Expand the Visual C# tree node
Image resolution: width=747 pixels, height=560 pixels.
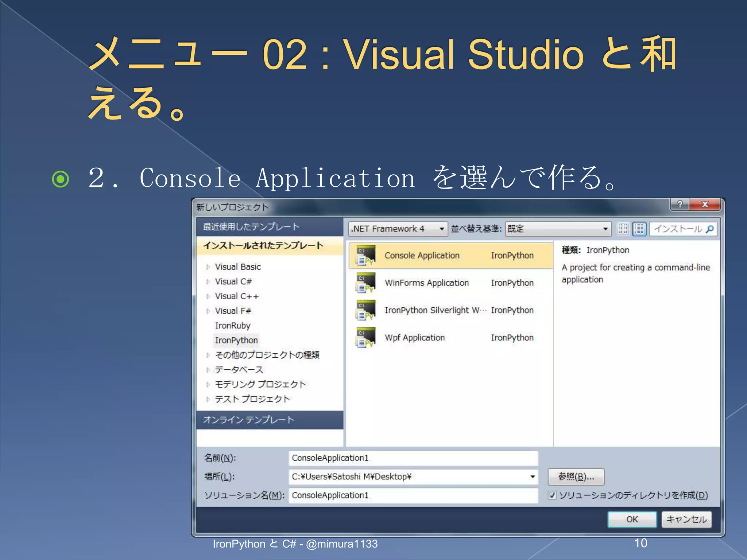click(x=208, y=282)
